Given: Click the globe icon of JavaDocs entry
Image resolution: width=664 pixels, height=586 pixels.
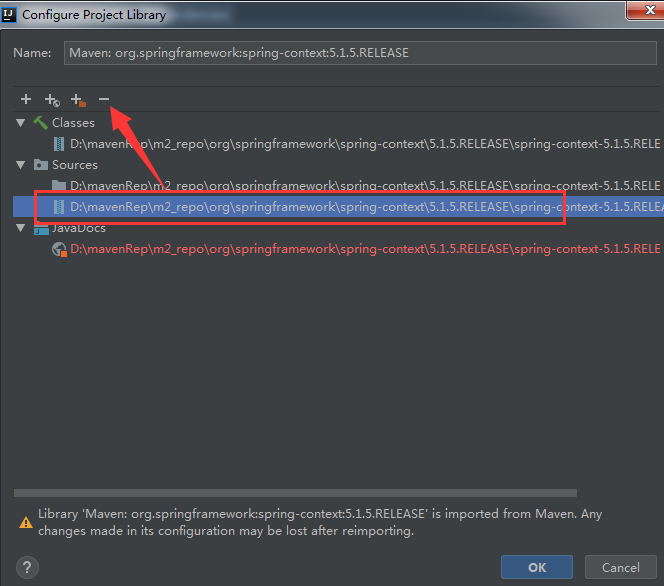Looking at the screenshot, I should point(59,249).
